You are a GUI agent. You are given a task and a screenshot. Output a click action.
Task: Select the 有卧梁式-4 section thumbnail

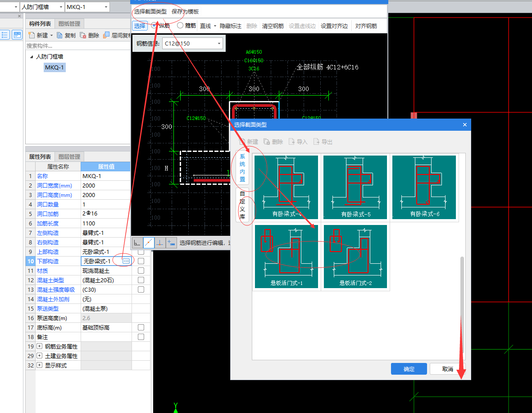(x=286, y=187)
